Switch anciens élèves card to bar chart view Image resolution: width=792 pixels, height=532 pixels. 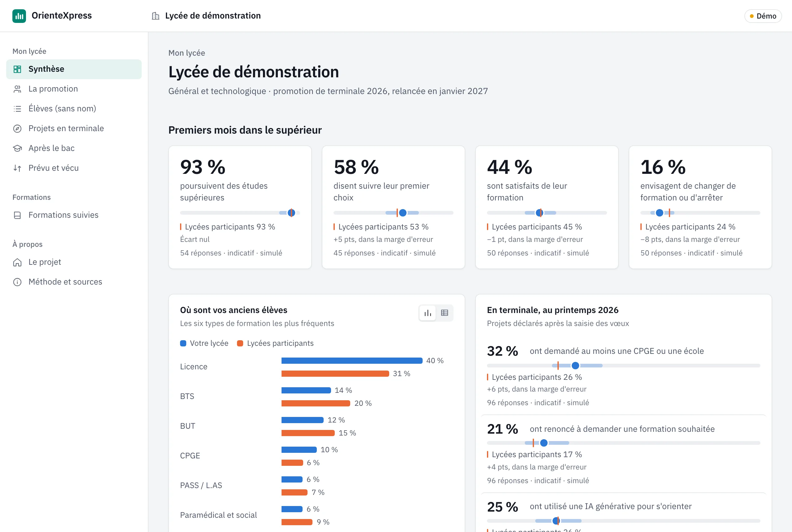(428, 313)
